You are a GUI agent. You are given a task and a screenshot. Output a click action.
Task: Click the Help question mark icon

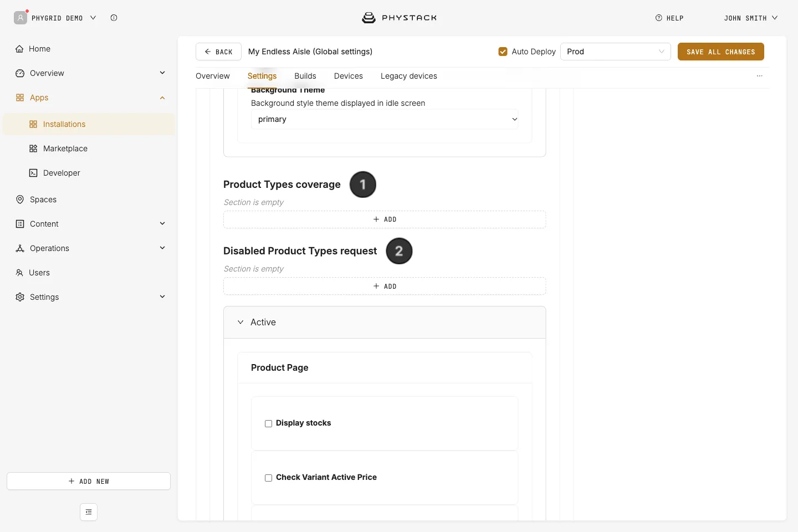pos(659,18)
